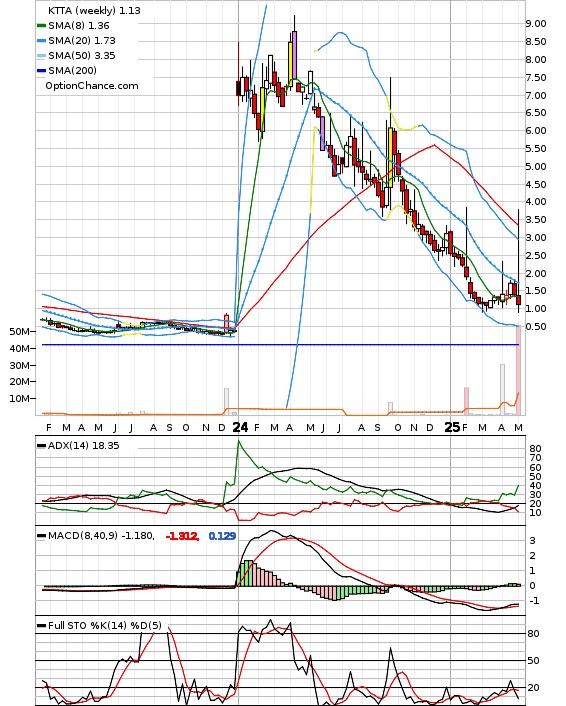Click the 20 level label on stochastic panel
This screenshot has width=566, height=706.
coord(534,688)
